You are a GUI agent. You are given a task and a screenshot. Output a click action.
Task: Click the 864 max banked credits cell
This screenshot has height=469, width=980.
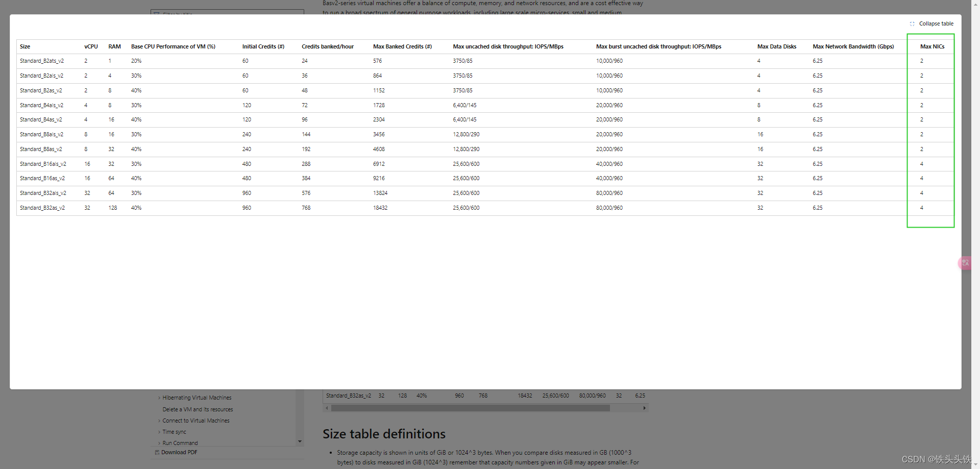pyautogui.click(x=377, y=76)
